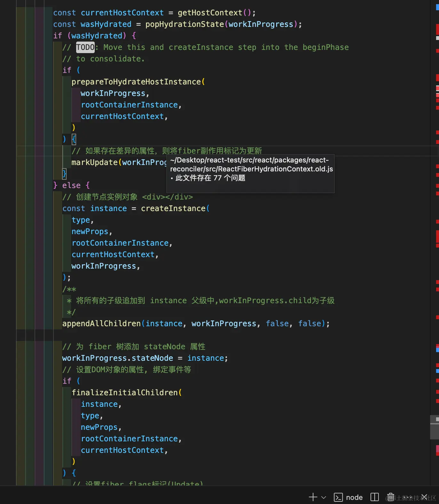
Task: Click the '创建节点实例对象' comment line
Action: [x=127, y=197]
